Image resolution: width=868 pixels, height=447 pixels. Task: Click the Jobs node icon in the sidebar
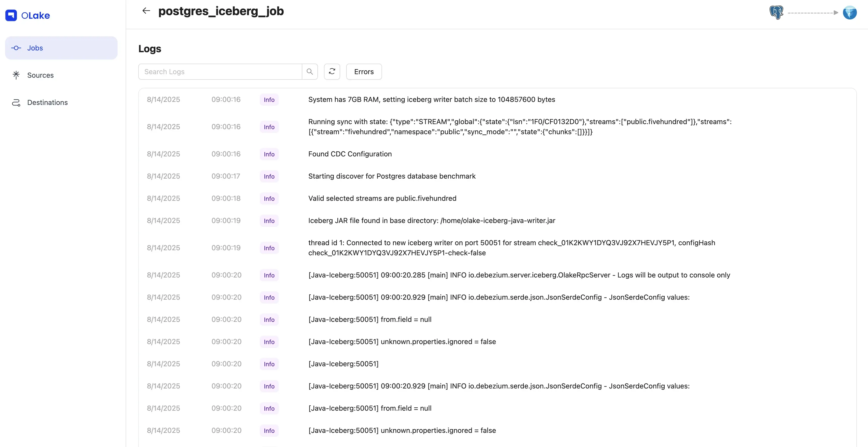[x=16, y=48]
